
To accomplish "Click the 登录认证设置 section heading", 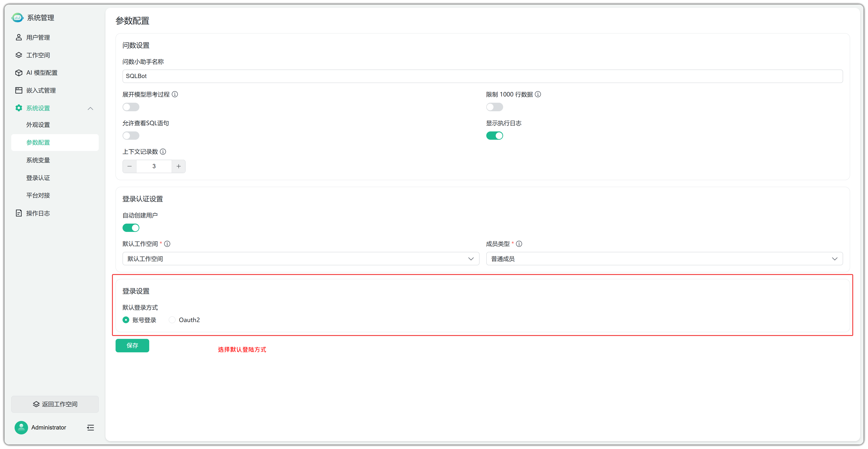I will [x=142, y=199].
